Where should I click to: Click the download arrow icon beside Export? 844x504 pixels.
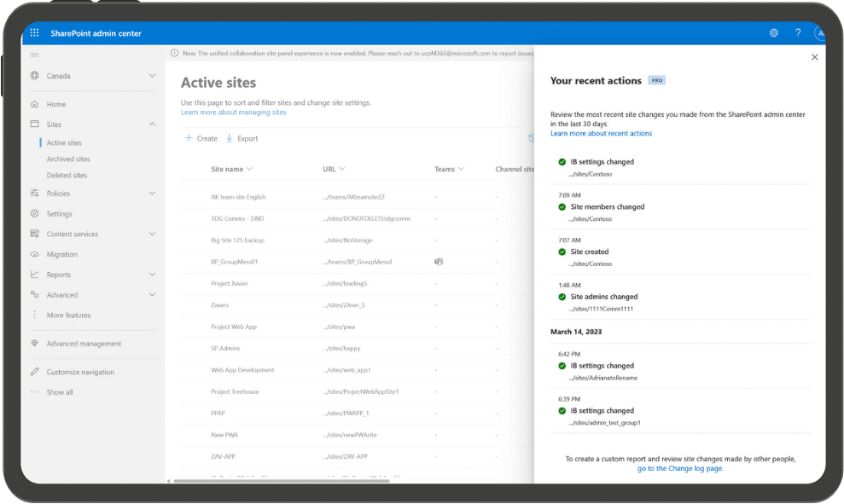230,138
